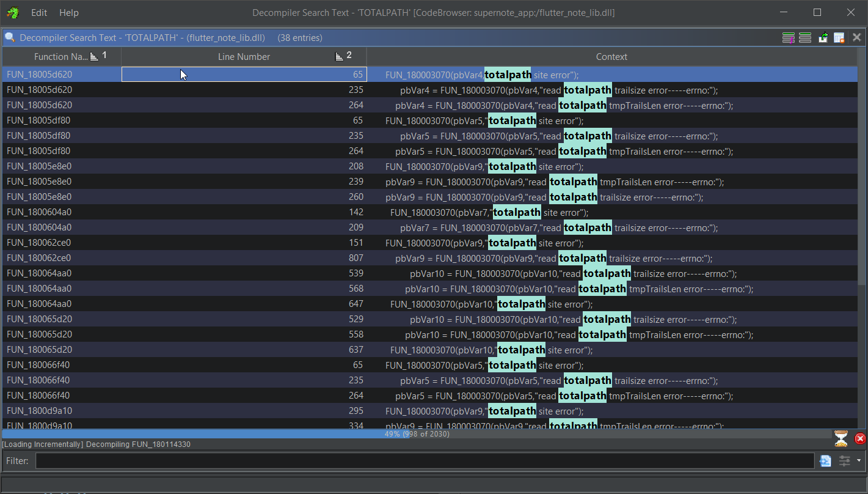Select FUN_18005e8e0 row at line 208
The width and height of the screenshot is (868, 494).
click(183, 166)
